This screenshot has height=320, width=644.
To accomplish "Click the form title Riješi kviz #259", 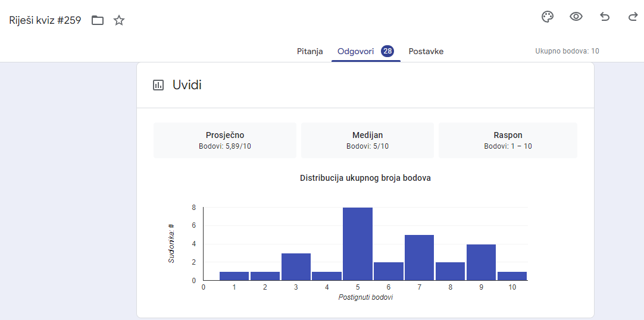I will (x=45, y=20).
